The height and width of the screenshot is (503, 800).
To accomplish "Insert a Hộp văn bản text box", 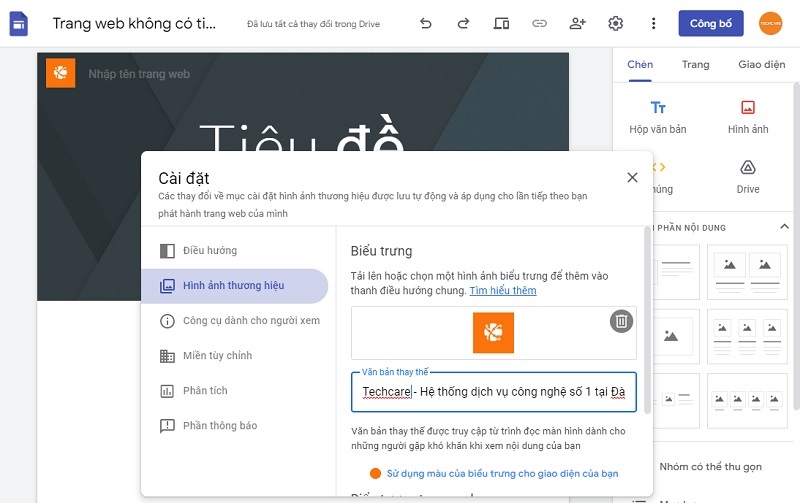I will (658, 117).
